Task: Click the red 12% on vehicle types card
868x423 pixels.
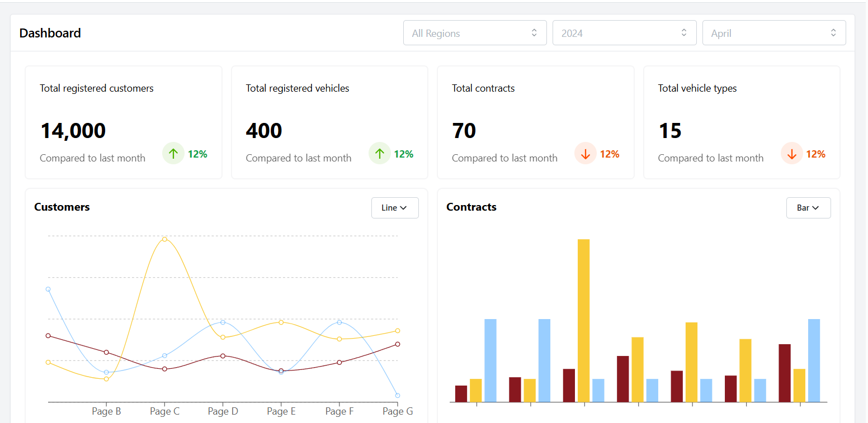Action: (x=814, y=153)
